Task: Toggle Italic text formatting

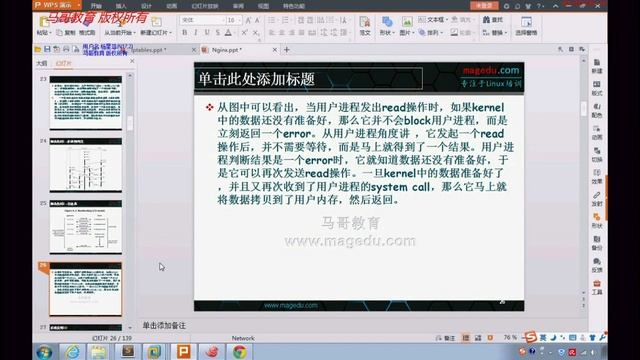Action: click(196, 32)
